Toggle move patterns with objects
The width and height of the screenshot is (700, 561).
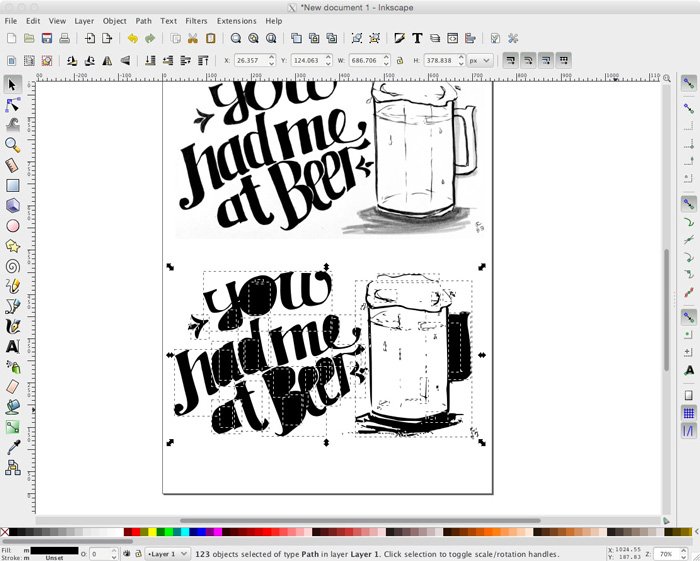click(x=563, y=60)
